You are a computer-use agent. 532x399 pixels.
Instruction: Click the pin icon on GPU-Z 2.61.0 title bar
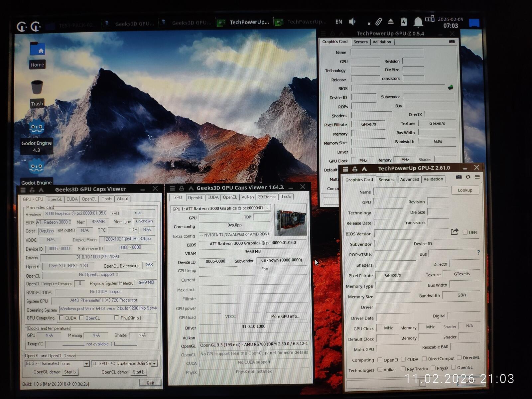point(355,169)
